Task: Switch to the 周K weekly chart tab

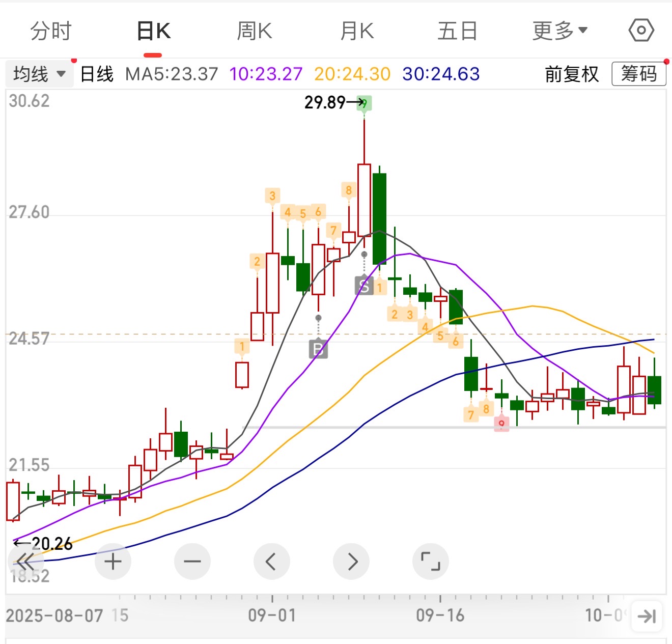Action: coord(255,31)
